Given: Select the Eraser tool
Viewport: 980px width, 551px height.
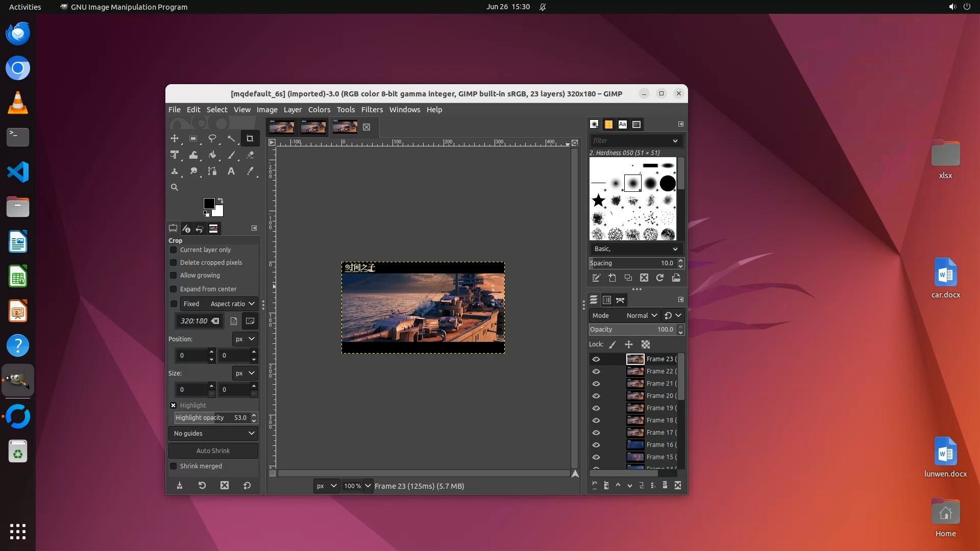Looking at the screenshot, I should click(250, 155).
